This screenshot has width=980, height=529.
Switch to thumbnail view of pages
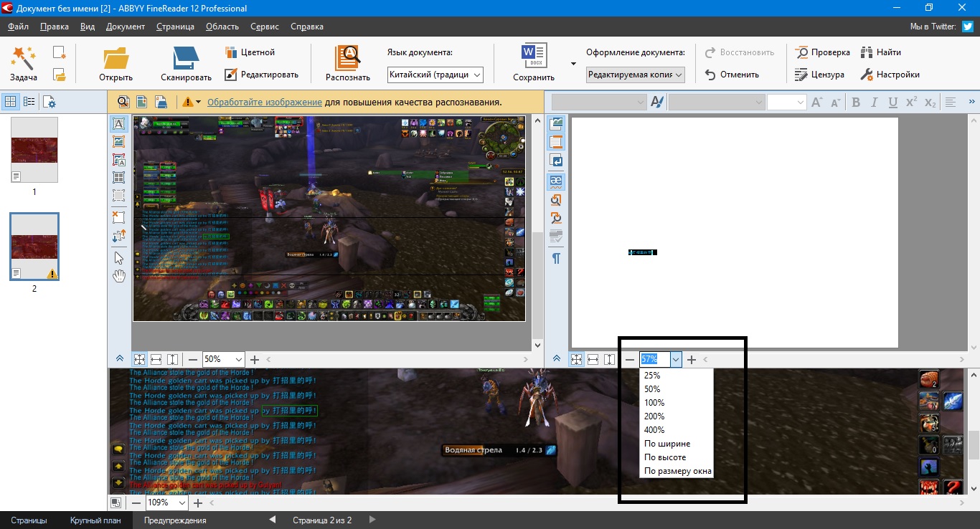point(11,102)
